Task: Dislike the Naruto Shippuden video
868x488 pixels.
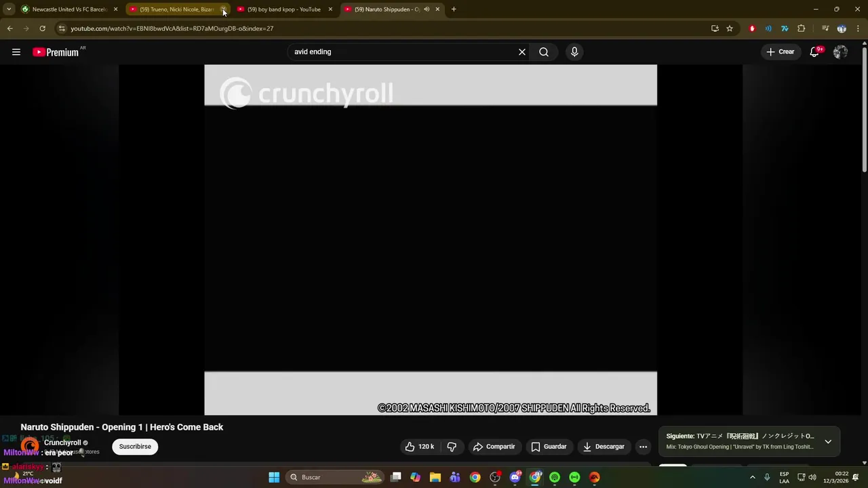Action: click(x=452, y=447)
